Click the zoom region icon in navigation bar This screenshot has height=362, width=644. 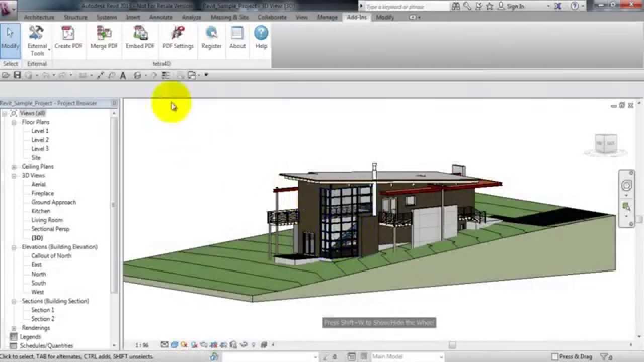pyautogui.click(x=626, y=206)
